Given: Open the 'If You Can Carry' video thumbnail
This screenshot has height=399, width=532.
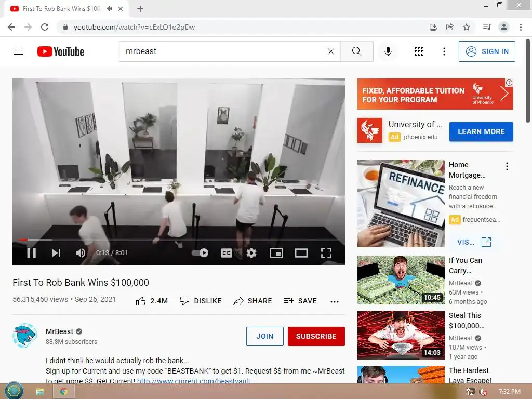Looking at the screenshot, I should click(x=401, y=280).
